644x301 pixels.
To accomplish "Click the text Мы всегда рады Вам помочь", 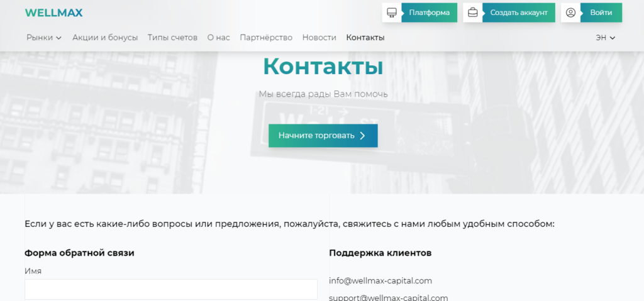I will [x=323, y=94].
